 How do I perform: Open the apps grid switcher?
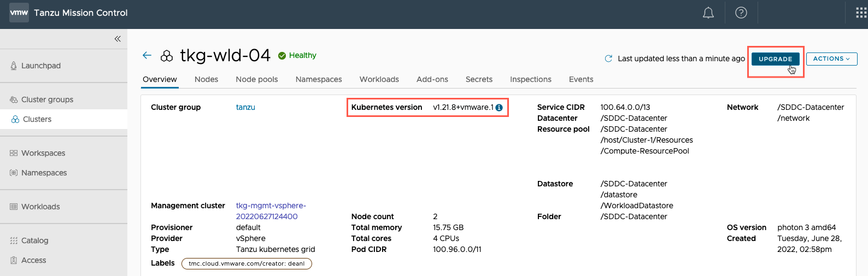point(861,13)
